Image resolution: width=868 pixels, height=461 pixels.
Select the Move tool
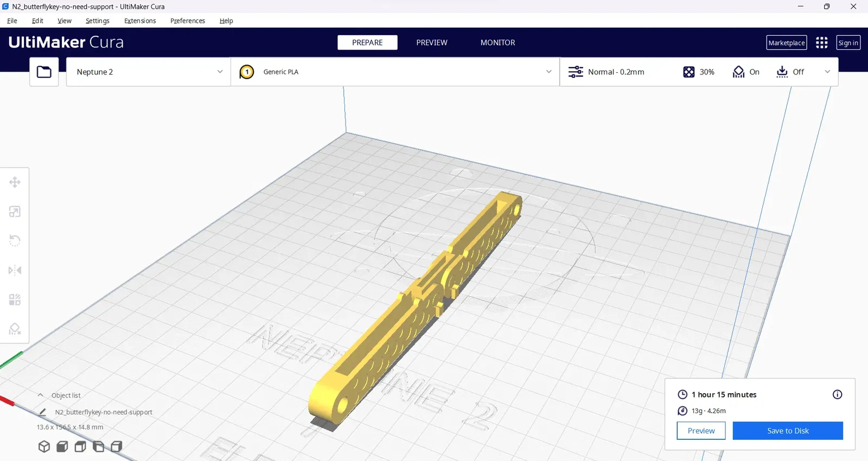(15, 182)
